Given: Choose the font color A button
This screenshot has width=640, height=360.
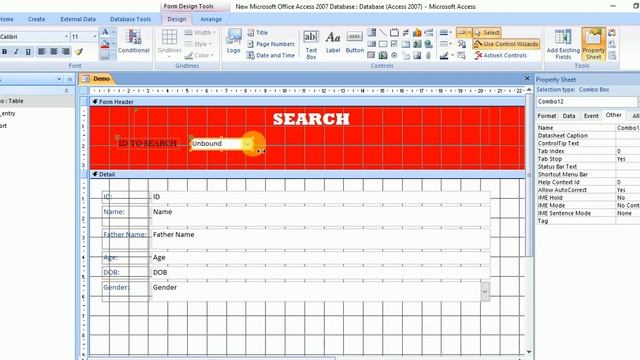Looking at the screenshot, I should (105, 32).
